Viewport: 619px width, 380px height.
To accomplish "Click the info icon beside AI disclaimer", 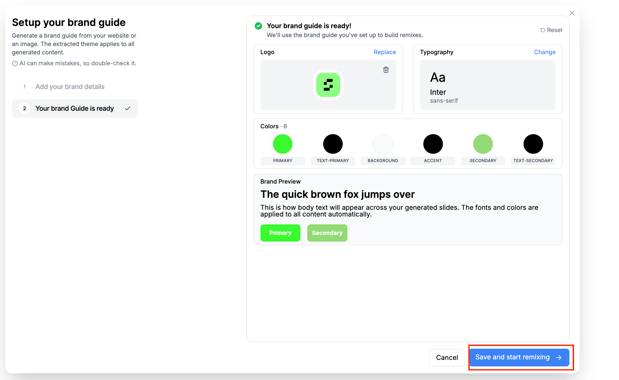I will coord(15,64).
